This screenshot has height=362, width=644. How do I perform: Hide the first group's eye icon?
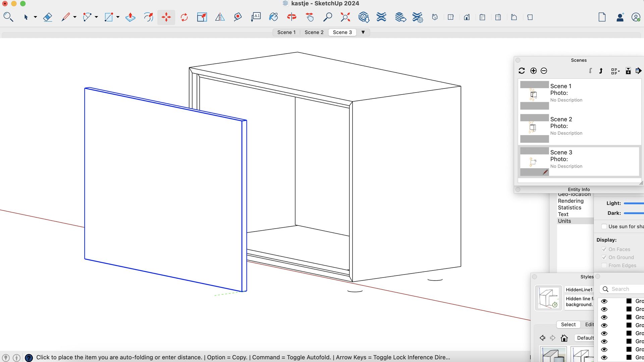click(604, 301)
